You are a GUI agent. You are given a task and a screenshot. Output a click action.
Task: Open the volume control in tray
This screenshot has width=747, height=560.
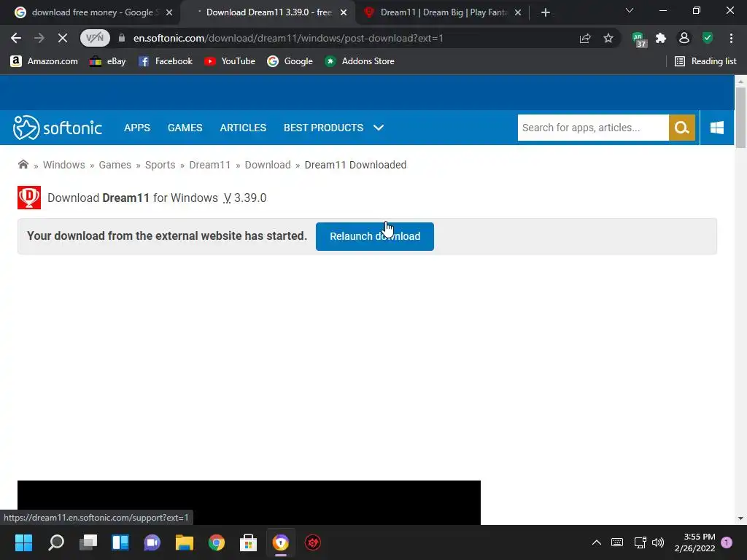[658, 542]
